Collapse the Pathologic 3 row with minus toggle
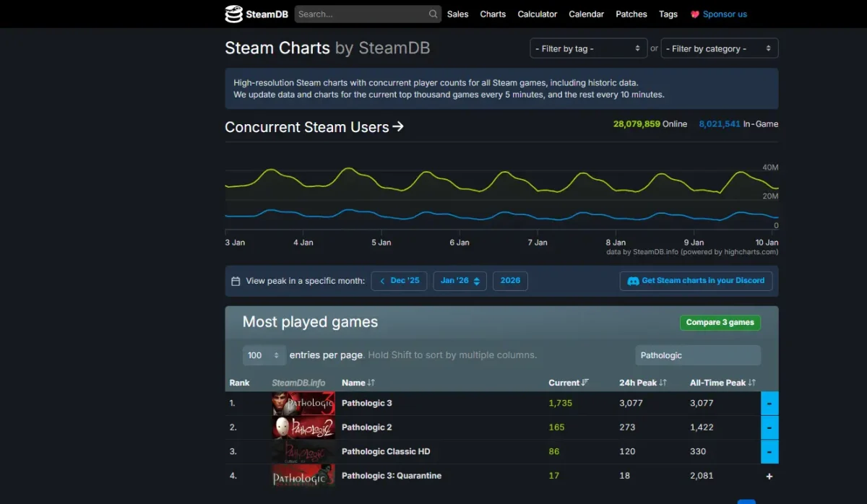 (769, 403)
